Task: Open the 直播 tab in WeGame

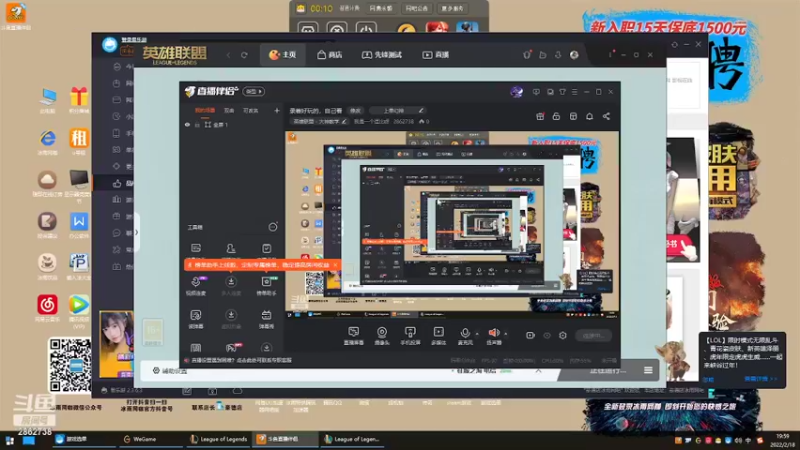Action: [435, 55]
